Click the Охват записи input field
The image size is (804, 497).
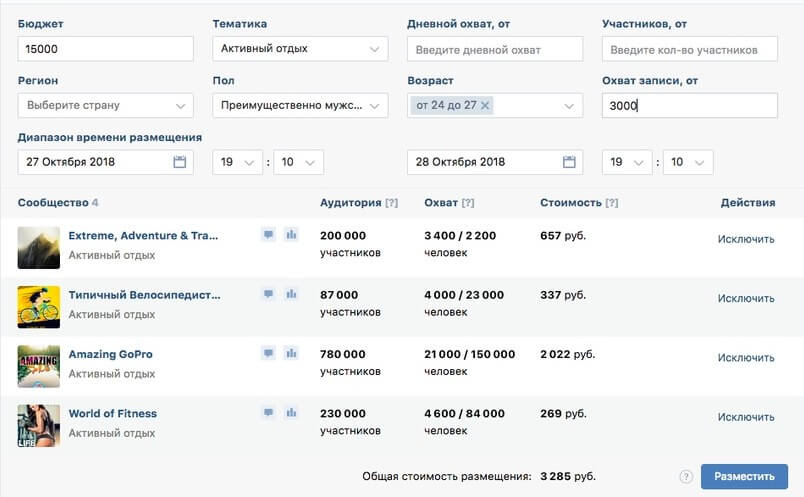point(690,106)
